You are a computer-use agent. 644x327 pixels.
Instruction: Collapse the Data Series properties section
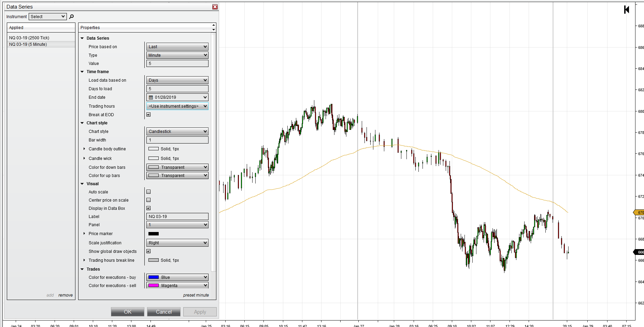tap(82, 38)
